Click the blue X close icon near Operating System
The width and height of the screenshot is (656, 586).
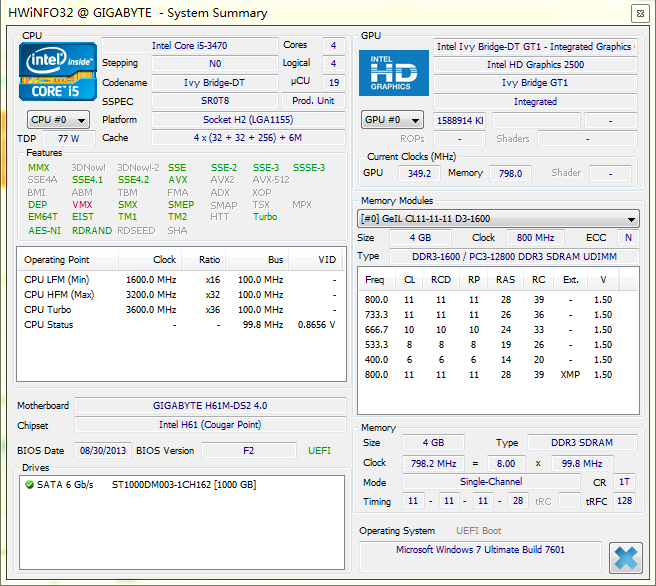[x=625, y=558]
